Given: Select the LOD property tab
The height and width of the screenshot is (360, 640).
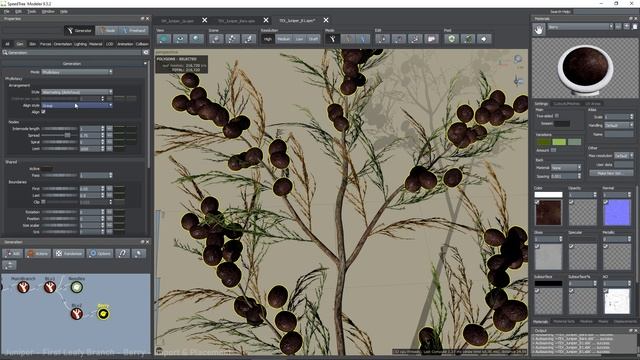Looking at the screenshot, I should [109, 44].
